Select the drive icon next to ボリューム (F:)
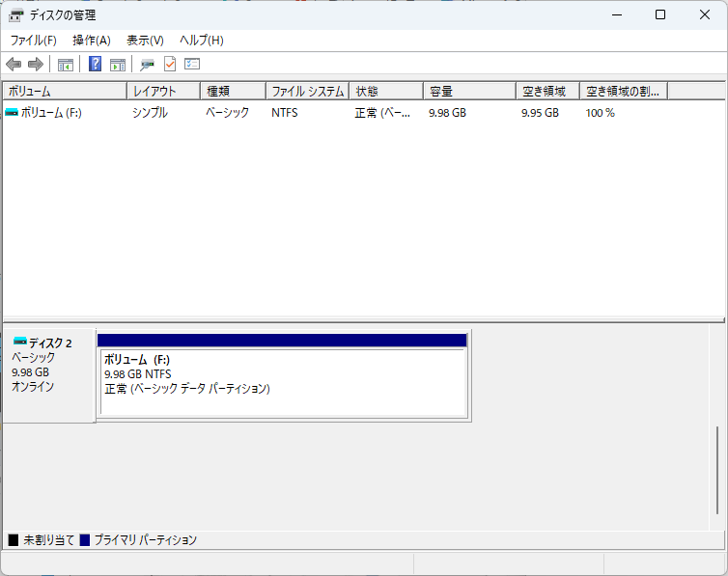The width and height of the screenshot is (728, 576). (x=12, y=112)
